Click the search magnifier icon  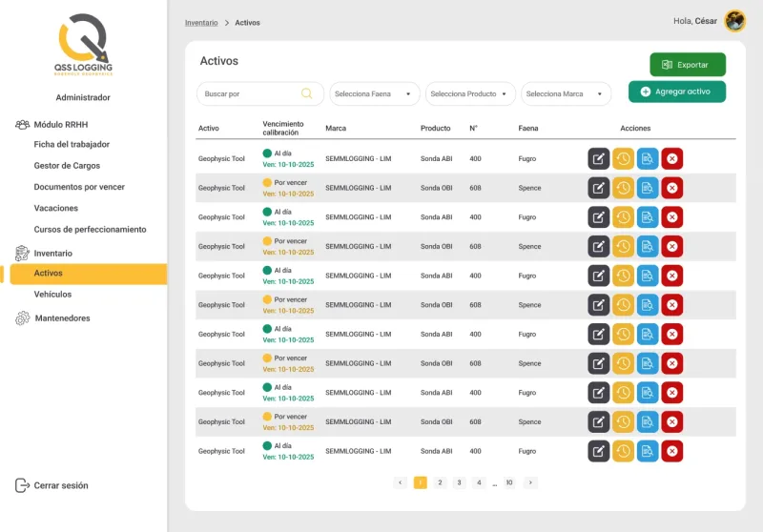(x=306, y=93)
